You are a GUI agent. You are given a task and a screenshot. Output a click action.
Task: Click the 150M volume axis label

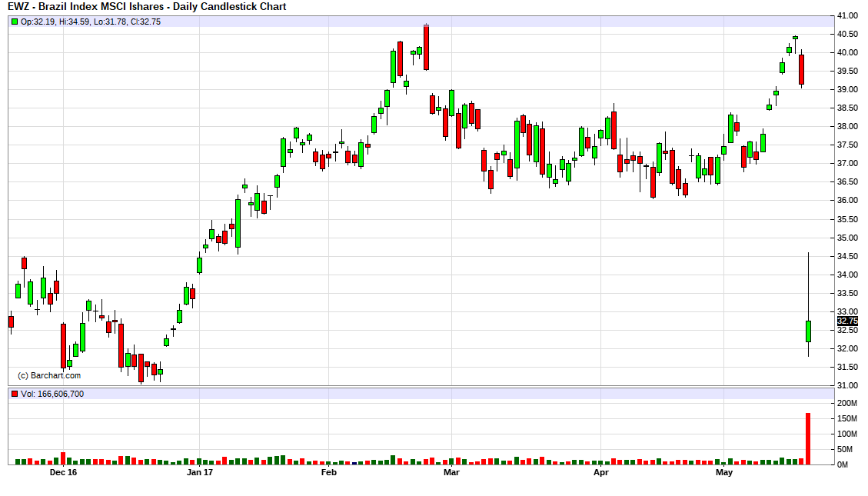point(847,419)
